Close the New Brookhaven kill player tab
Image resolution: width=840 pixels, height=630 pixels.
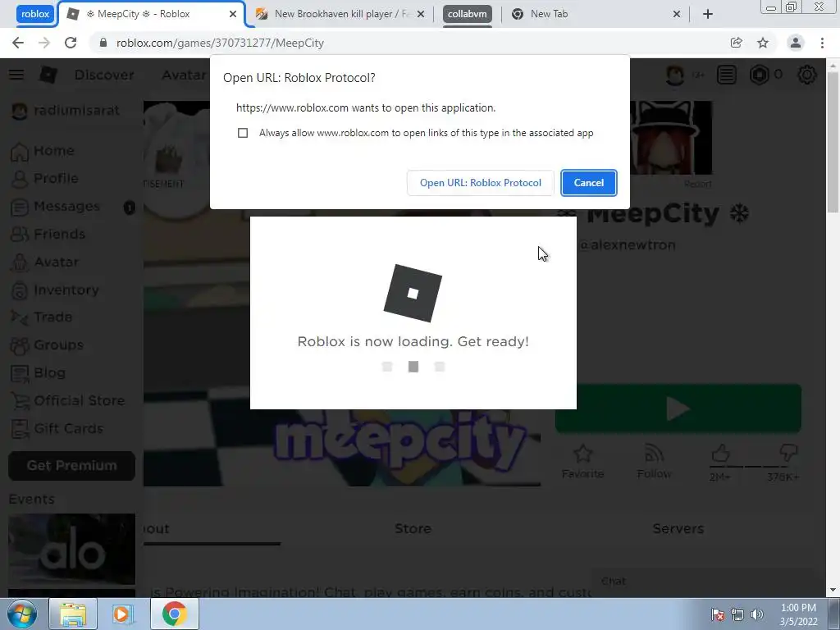click(x=421, y=14)
